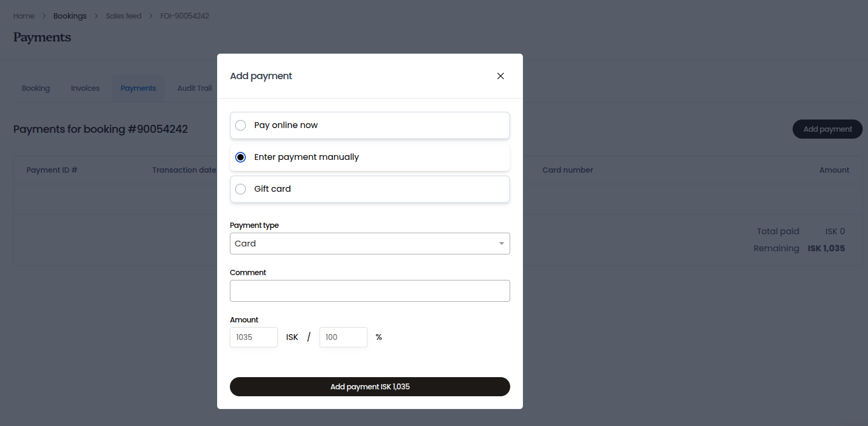Focus the ISK amount field

[254, 337]
